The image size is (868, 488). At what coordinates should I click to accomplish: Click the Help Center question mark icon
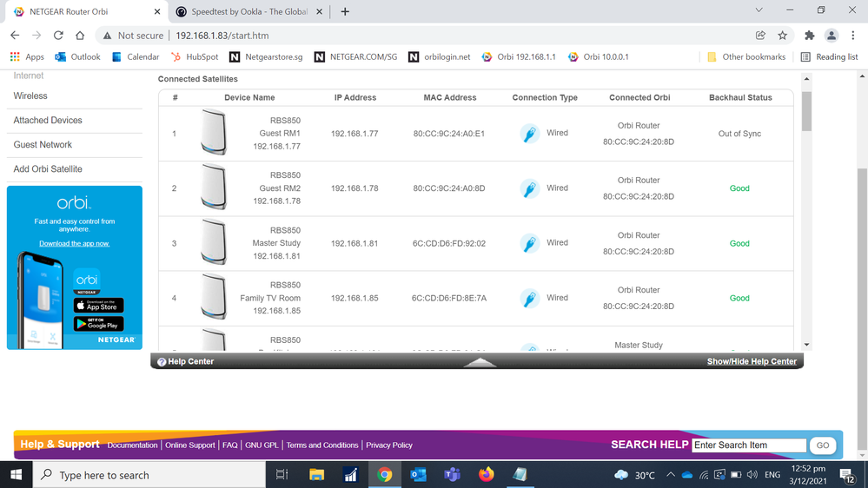(162, 362)
